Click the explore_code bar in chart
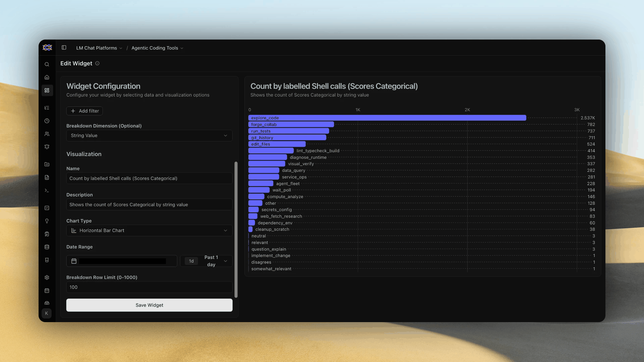644x362 pixels. pos(387,118)
